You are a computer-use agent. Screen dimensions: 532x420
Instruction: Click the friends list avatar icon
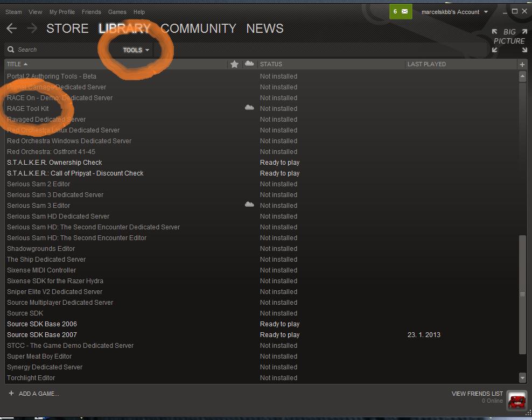point(517,400)
